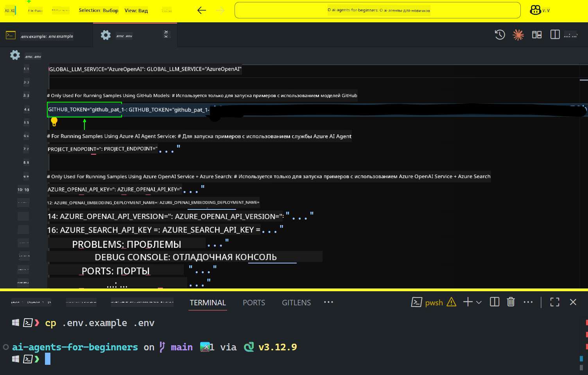This screenshot has width=588, height=375.
Task: Click the PORTS label in the editor area
Action: click(116, 271)
